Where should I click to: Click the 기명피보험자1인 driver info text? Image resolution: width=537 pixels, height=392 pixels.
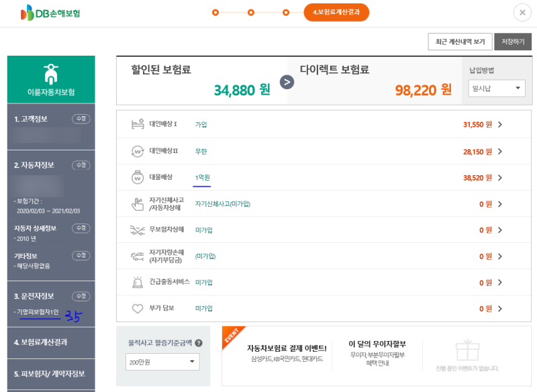coord(38,312)
